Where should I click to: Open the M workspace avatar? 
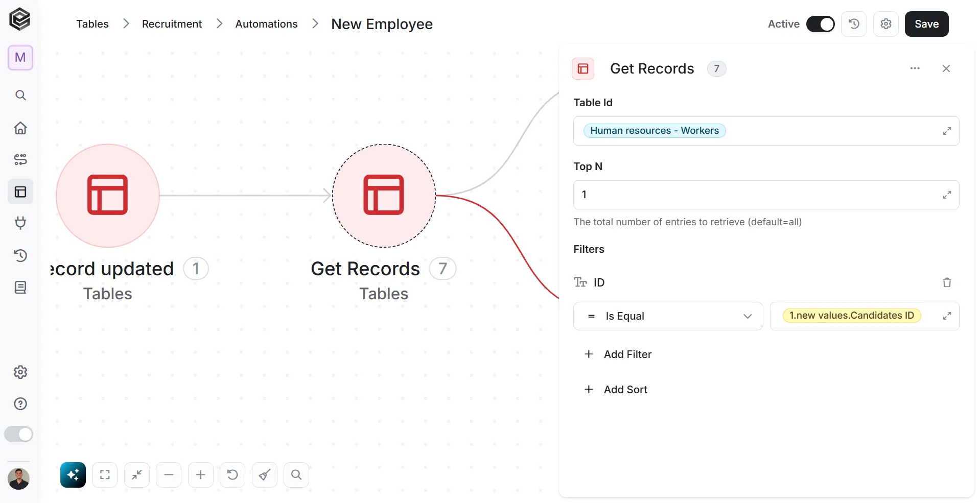coord(20,58)
